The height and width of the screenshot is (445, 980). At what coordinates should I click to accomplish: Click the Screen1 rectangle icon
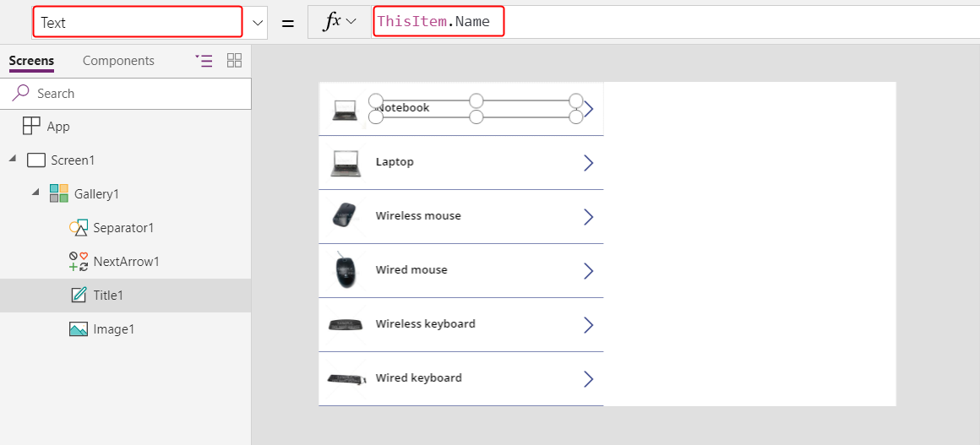[37, 160]
